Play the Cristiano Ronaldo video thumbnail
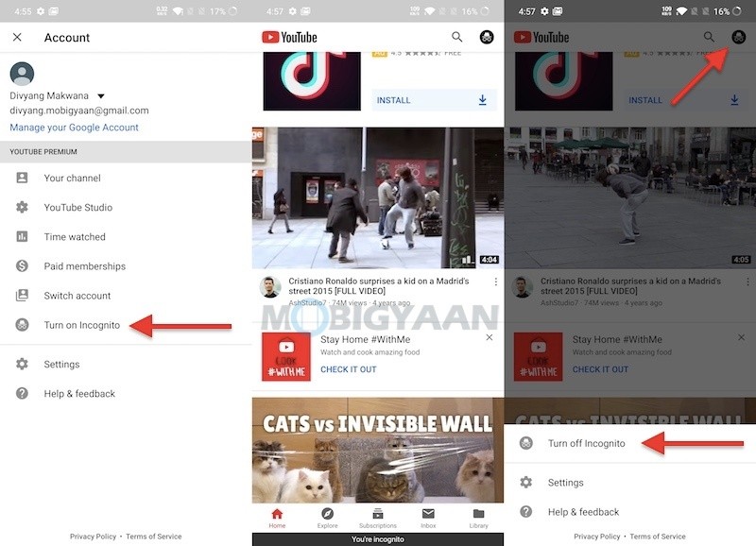 click(378, 198)
